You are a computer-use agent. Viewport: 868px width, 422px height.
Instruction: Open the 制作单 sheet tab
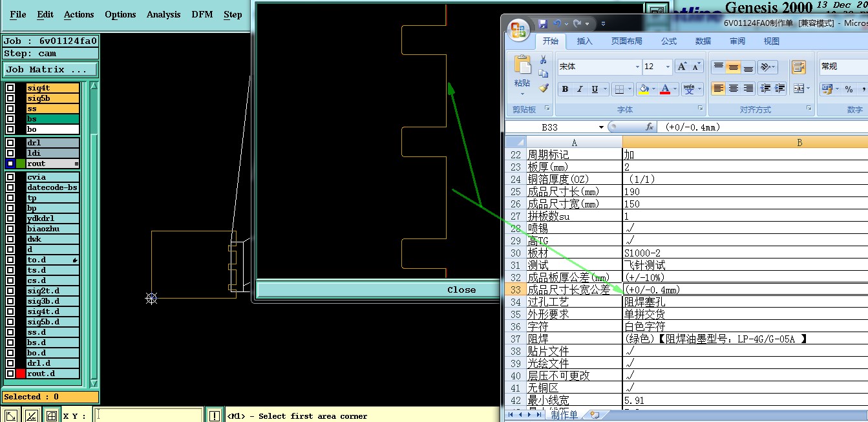click(564, 415)
